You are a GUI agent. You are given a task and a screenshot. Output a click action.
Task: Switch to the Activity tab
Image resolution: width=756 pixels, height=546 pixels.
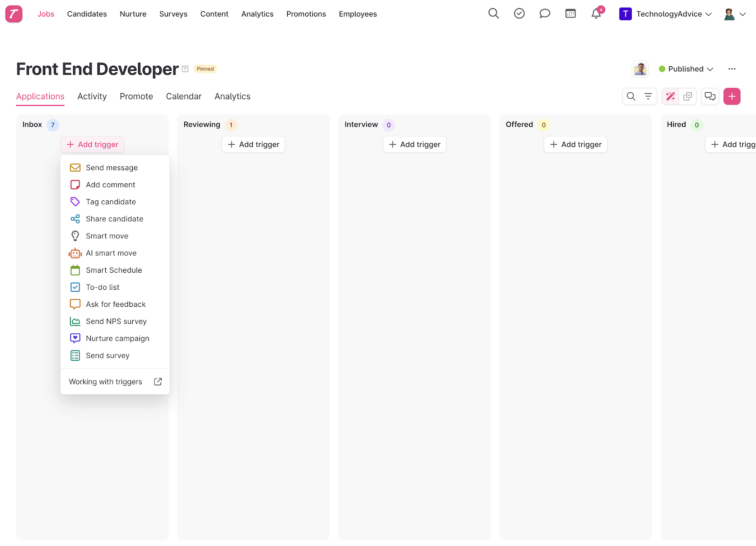(x=92, y=96)
